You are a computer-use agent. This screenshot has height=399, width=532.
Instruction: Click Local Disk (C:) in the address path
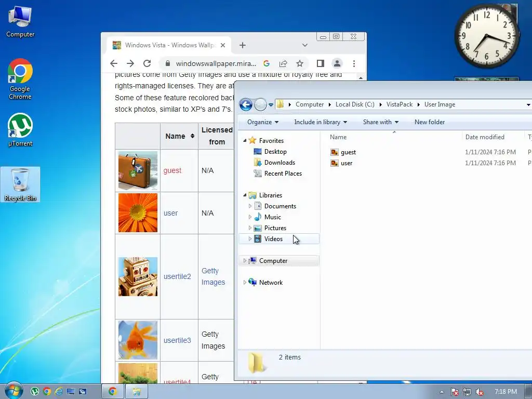click(355, 104)
